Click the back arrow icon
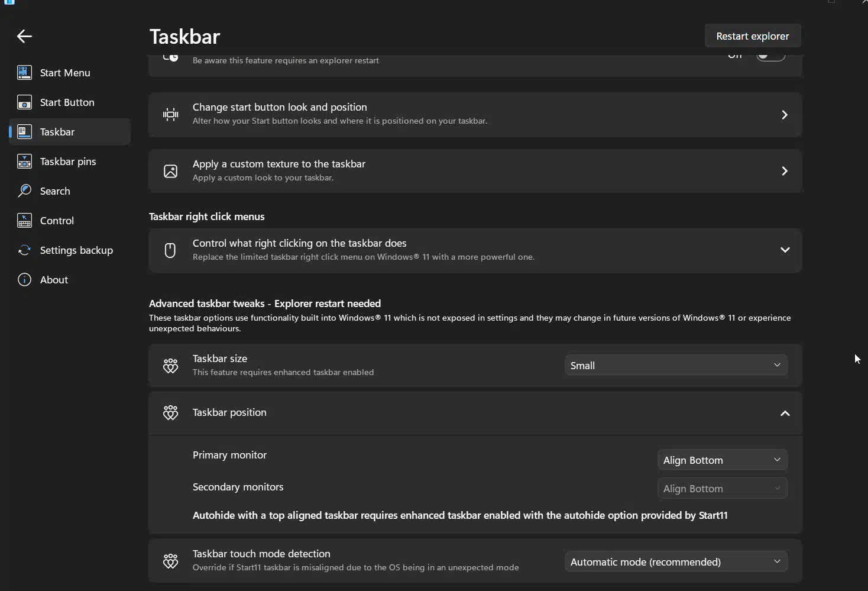Viewport: 868px width, 591px height. click(x=24, y=37)
